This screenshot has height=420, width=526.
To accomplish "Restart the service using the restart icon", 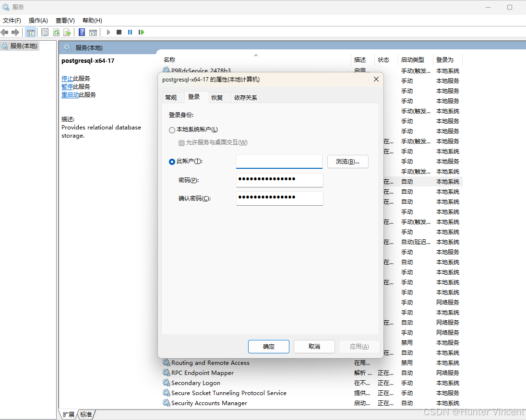I will coord(141,32).
